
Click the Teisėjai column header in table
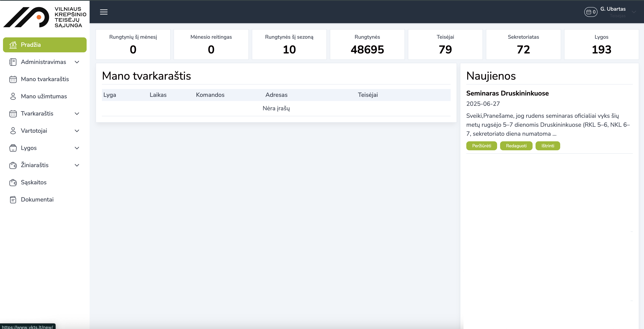pyautogui.click(x=368, y=95)
